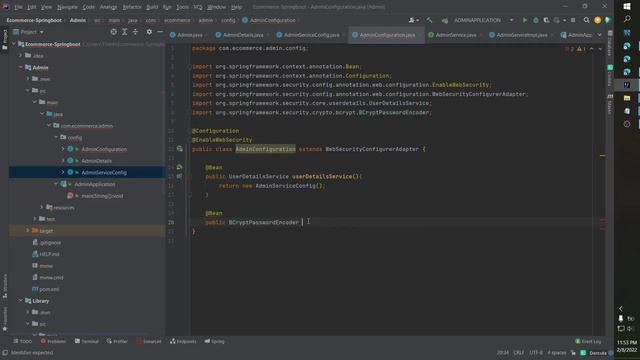640x360 pixels.
Task: Click the yellow round updates icon in the toolbar
Action: tap(598, 20)
